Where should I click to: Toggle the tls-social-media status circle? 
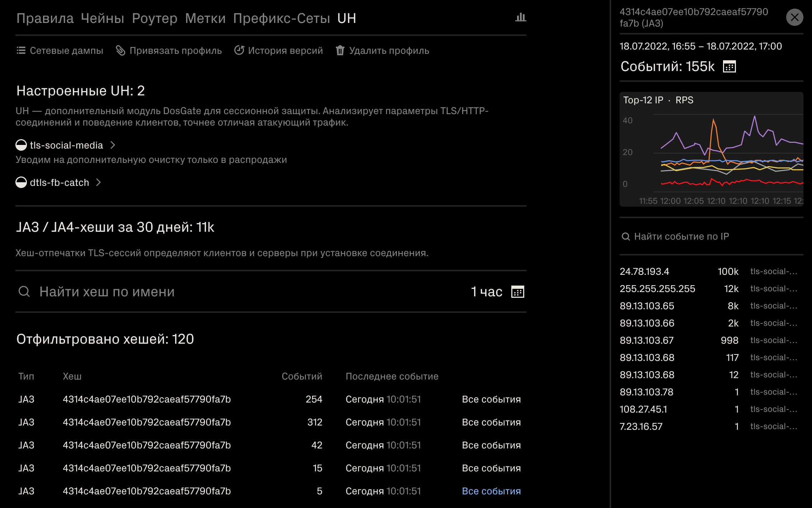click(21, 145)
